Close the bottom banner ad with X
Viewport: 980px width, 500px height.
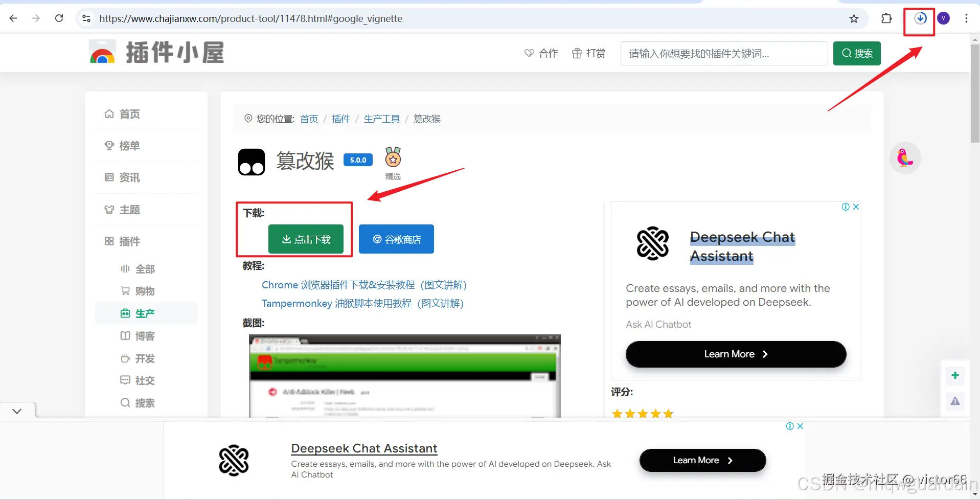[x=800, y=426]
